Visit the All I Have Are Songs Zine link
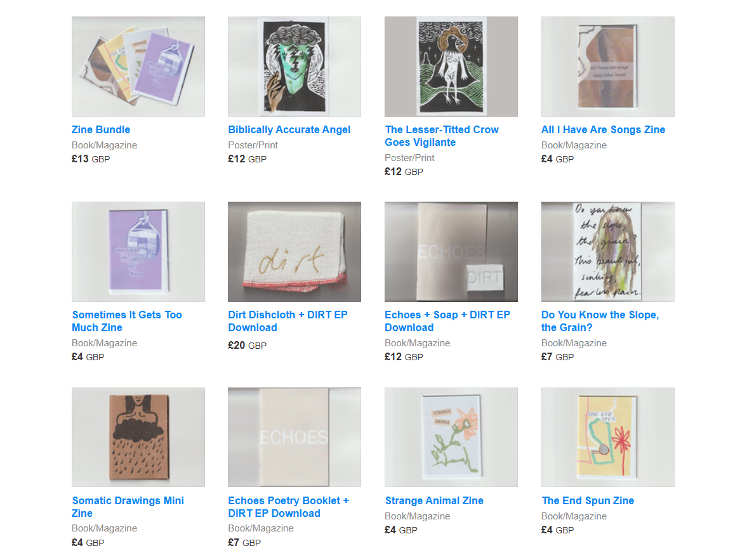This screenshot has height=560, width=747. click(x=603, y=129)
